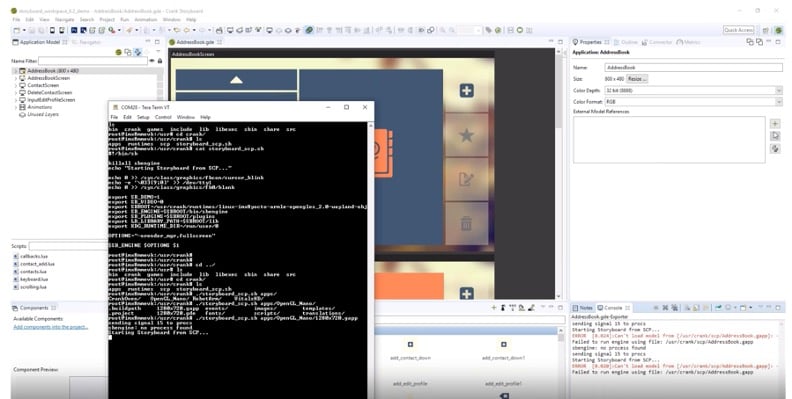Screen dimensions: 792x399
Task: Switch to the Outline tab
Action: tap(625, 42)
